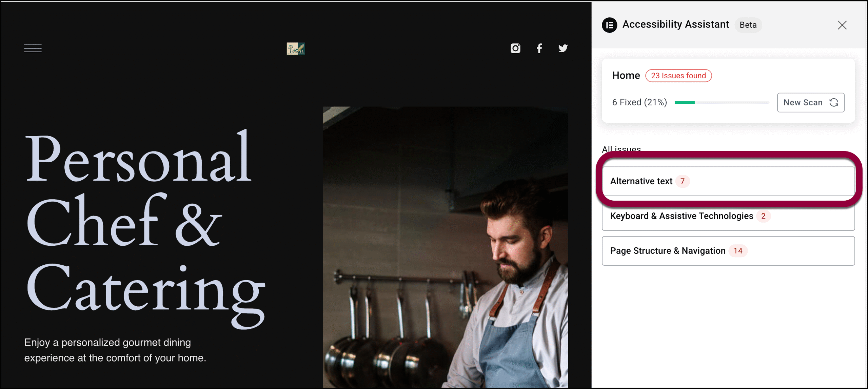Viewport: 868px width, 389px height.
Task: Click the site logo image
Action: tap(296, 48)
